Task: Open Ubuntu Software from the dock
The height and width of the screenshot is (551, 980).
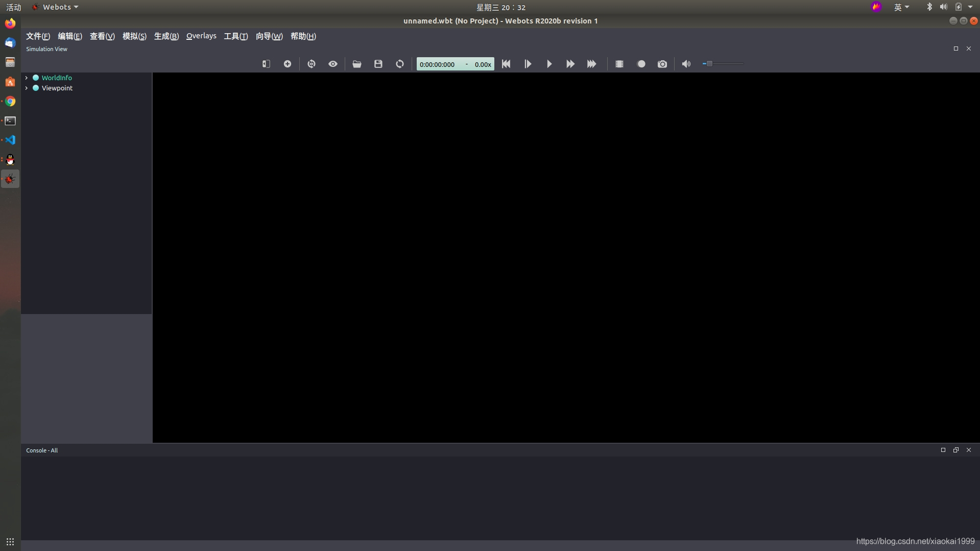Action: 10,82
